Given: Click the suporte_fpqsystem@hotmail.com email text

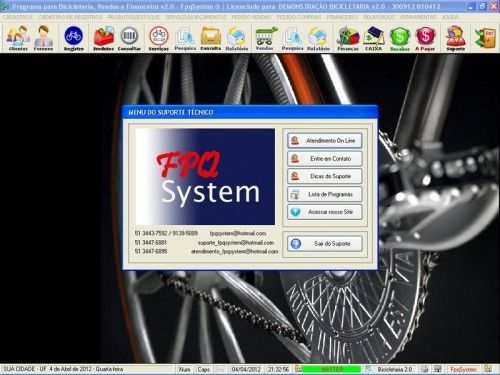Looking at the screenshot, I should [x=236, y=243].
